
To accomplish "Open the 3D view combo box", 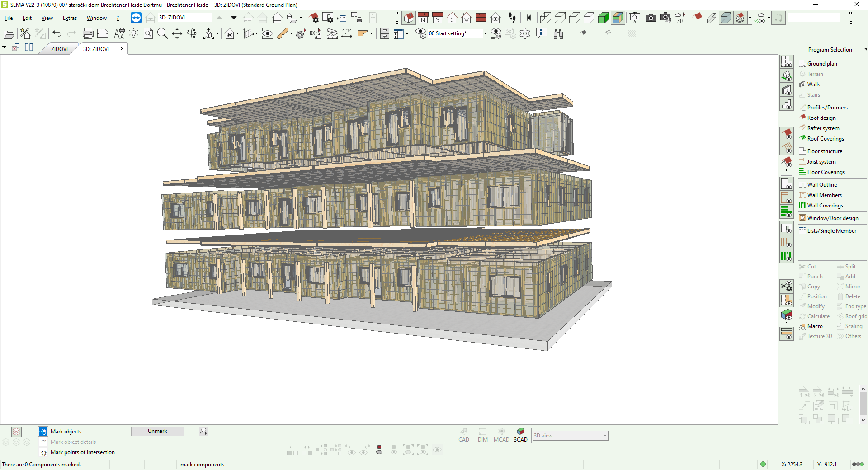I will pyautogui.click(x=570, y=436).
